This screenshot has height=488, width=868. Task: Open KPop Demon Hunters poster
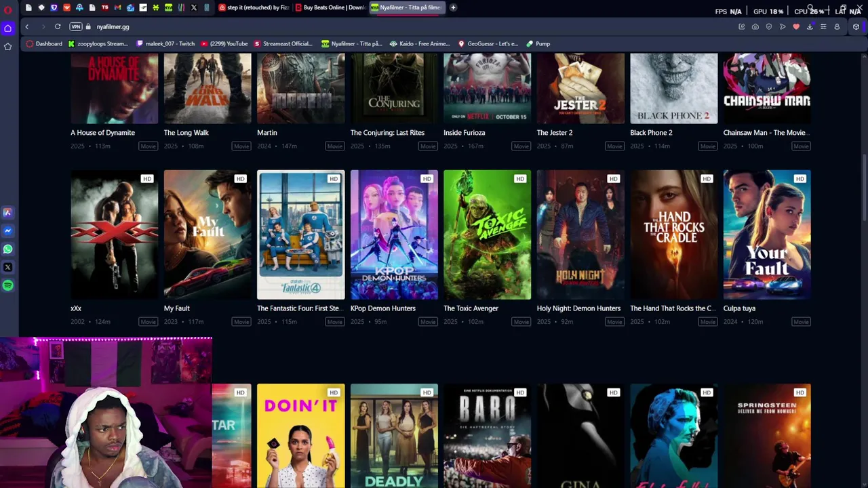point(394,235)
